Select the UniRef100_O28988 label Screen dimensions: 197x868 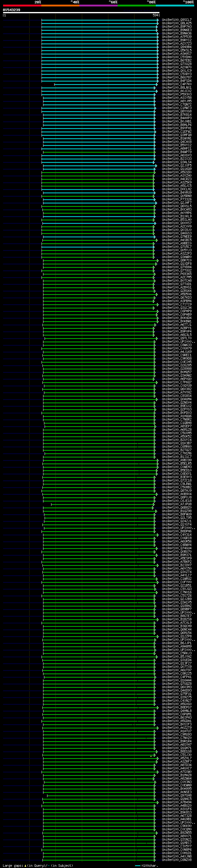coord(177,369)
